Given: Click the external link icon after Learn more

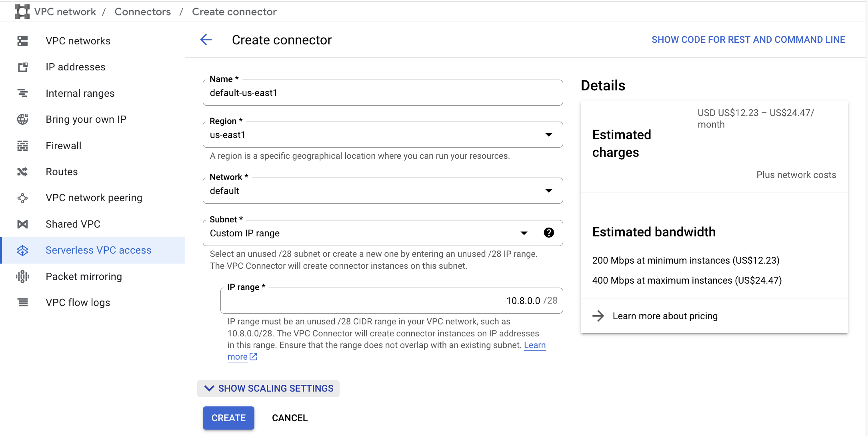Looking at the screenshot, I should pyautogui.click(x=253, y=356).
